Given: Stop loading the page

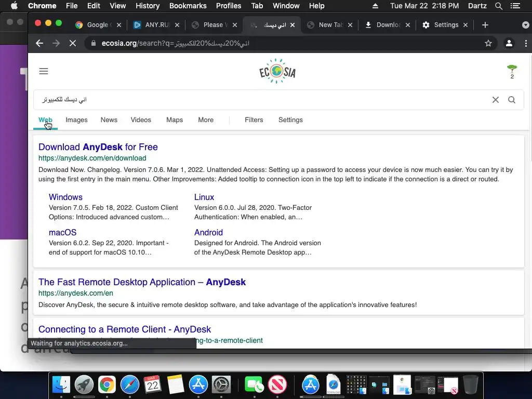Looking at the screenshot, I should click(73, 44).
